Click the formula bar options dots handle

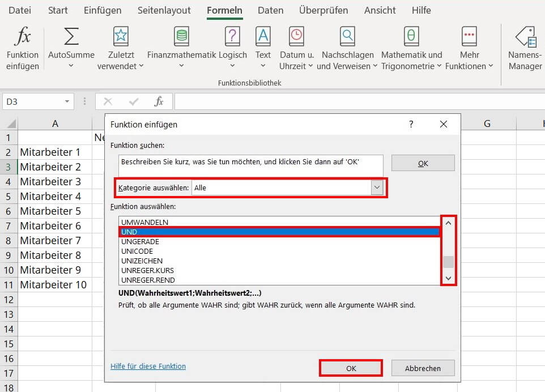pyautogui.click(x=84, y=101)
